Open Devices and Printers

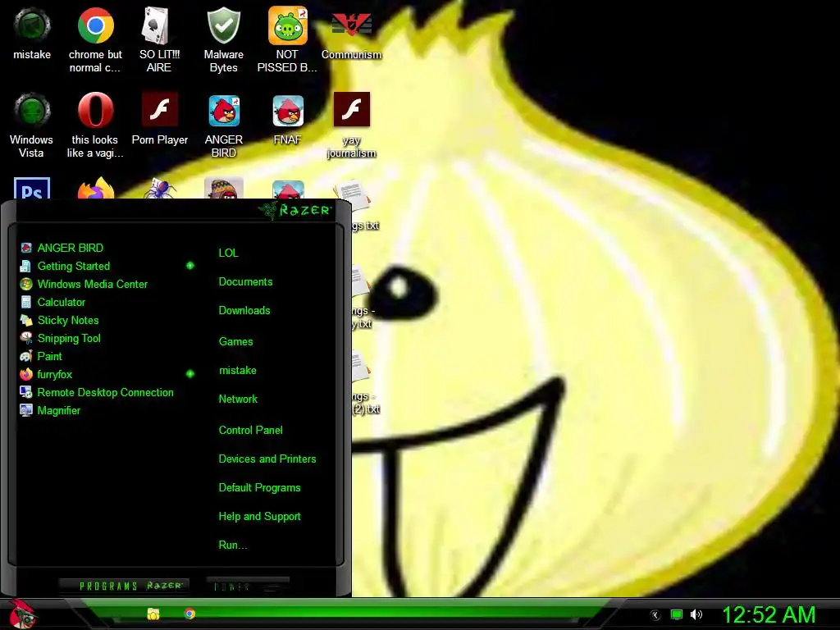coord(267,459)
